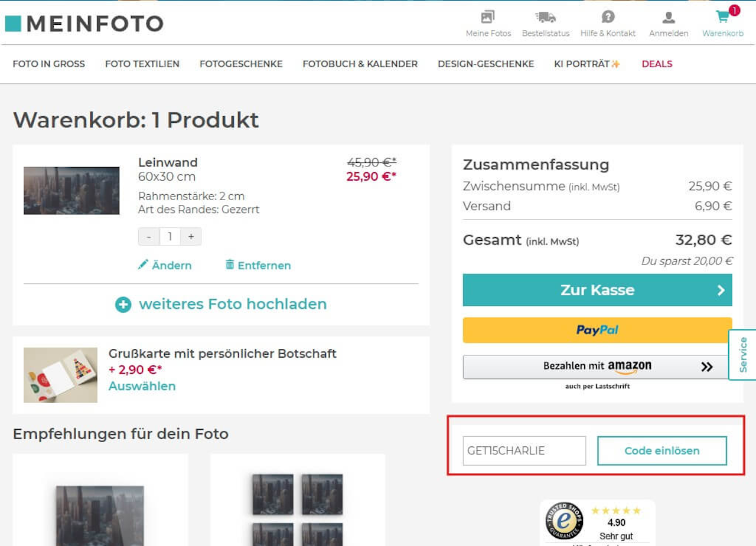Open the DEALS menu item
The image size is (756, 546).
(x=657, y=64)
